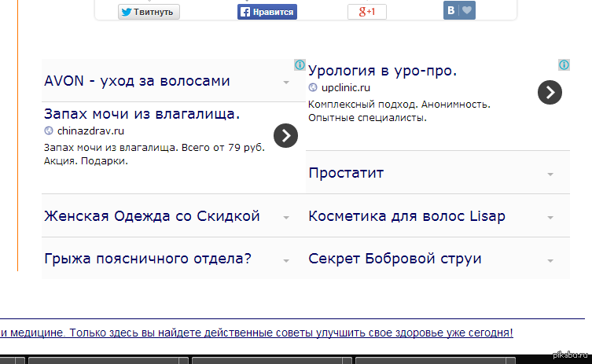Expand the 'Женская Одежда со Скидкой' arrow

tap(286, 217)
